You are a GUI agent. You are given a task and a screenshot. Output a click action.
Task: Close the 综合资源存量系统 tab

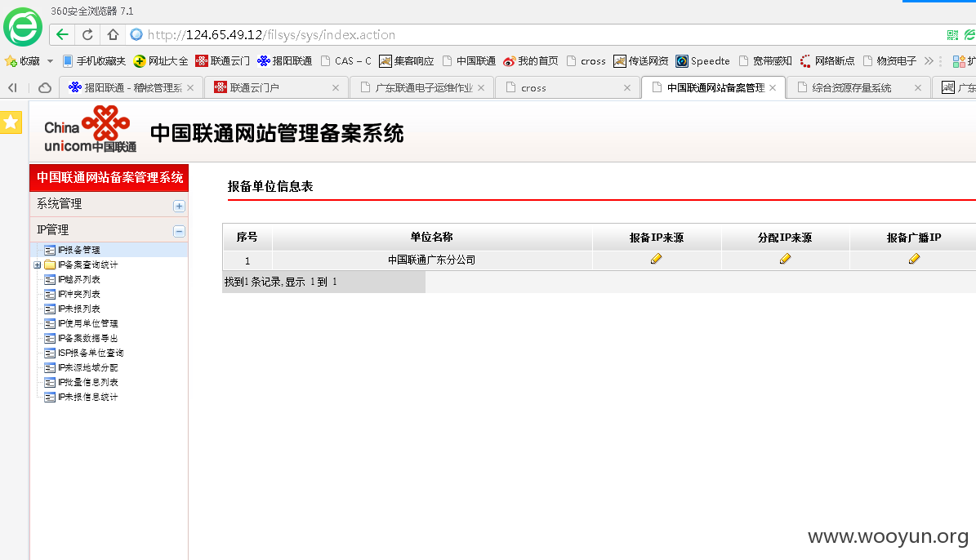click(917, 87)
